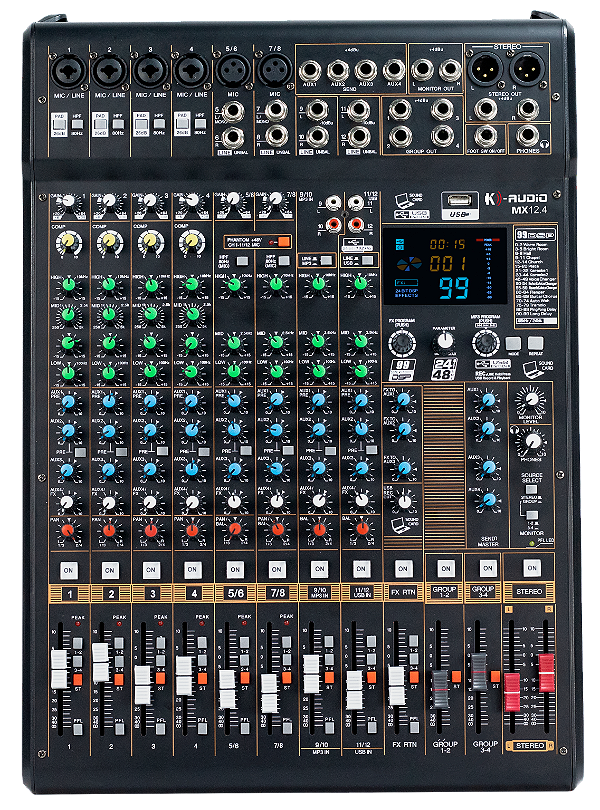Screen dimensions: 600x810
Task: Turn on channel 1 with its ON button
Action: point(68,570)
